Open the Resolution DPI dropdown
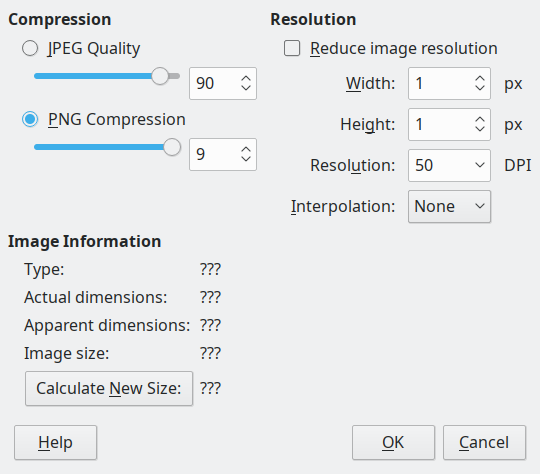Viewport: 540px width, 474px height. coord(449,165)
